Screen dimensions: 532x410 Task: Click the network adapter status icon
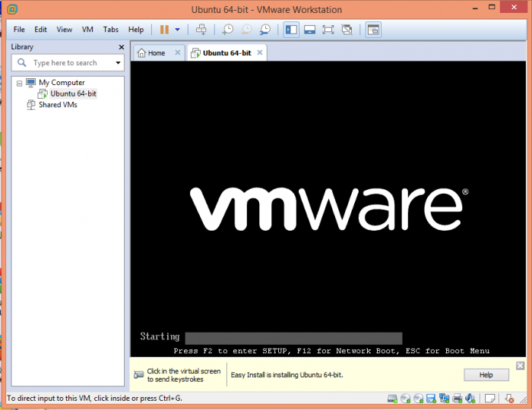tap(444, 399)
